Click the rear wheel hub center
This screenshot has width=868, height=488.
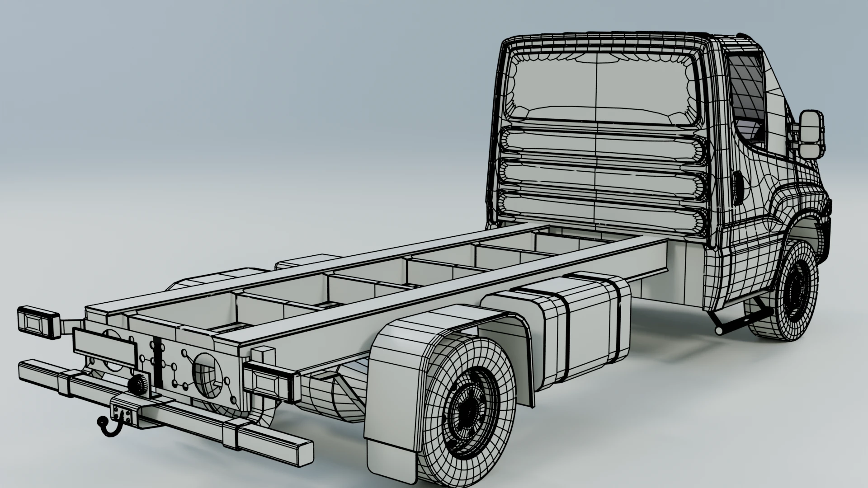(468, 411)
